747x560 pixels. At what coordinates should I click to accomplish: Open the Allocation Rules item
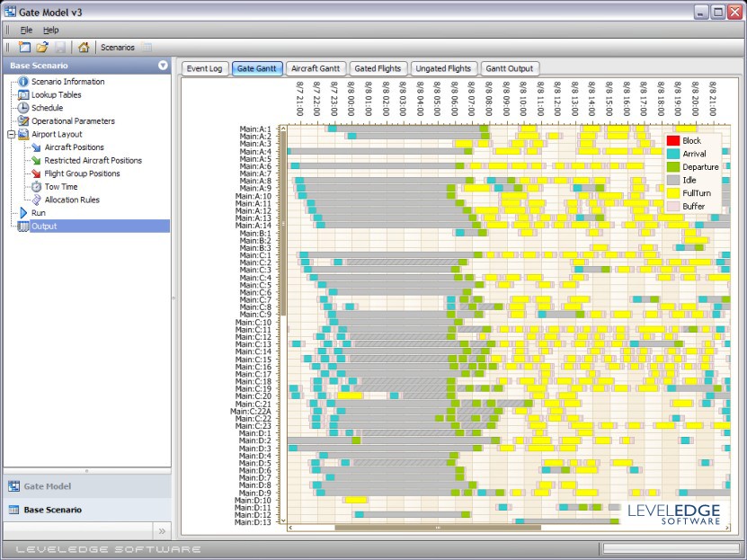[x=72, y=200]
